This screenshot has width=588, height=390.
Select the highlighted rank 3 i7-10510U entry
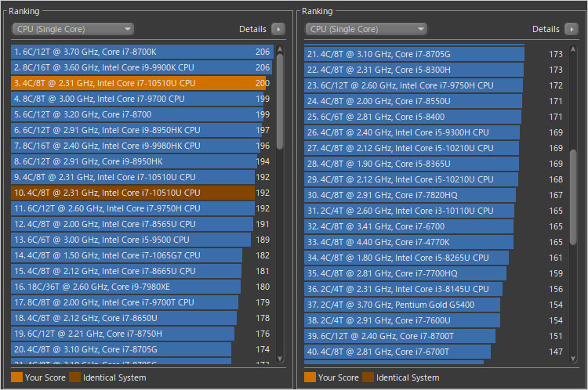[x=133, y=83]
